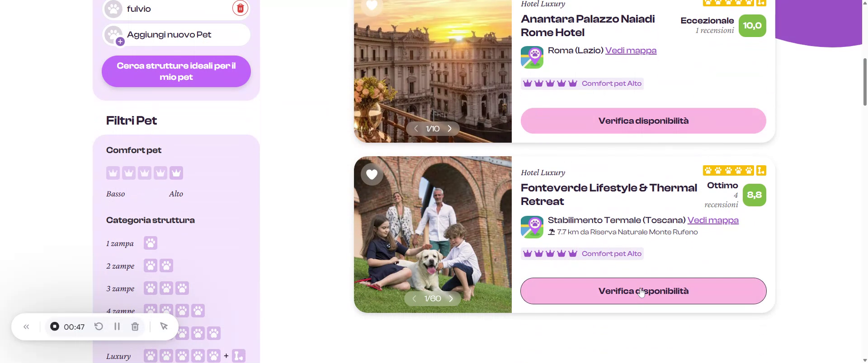This screenshot has height=363, width=868.
Task: Click '1 recensioni' text
Action: 715,30
